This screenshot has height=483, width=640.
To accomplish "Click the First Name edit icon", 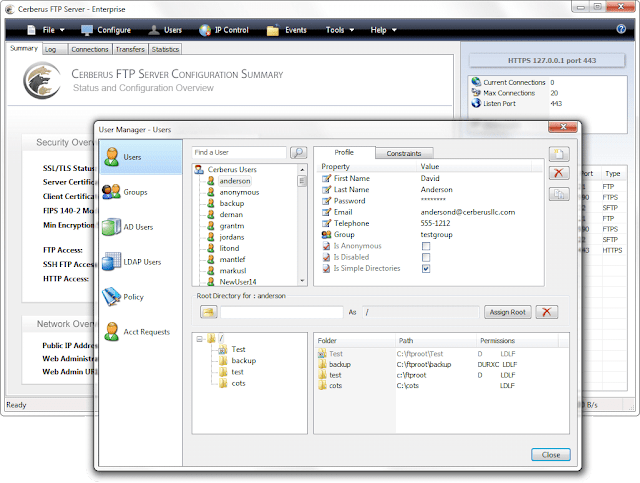I will pyautogui.click(x=326, y=178).
